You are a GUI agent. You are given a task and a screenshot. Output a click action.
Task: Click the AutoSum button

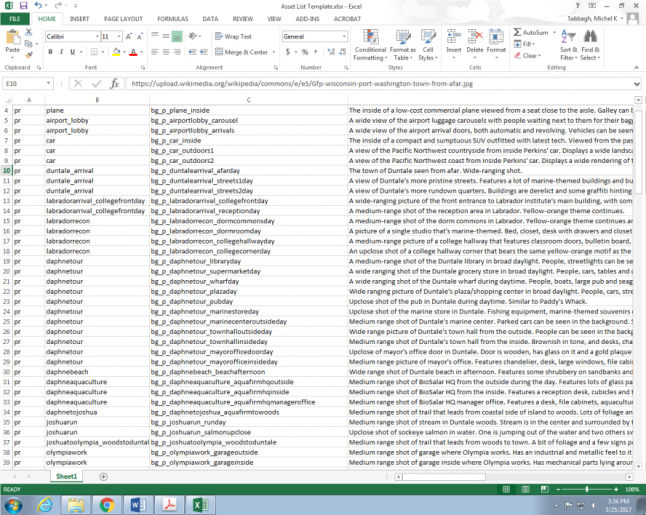click(533, 32)
